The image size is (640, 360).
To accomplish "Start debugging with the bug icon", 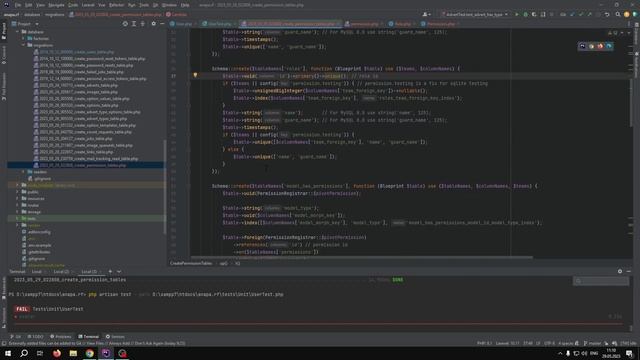I will pos(525,14).
